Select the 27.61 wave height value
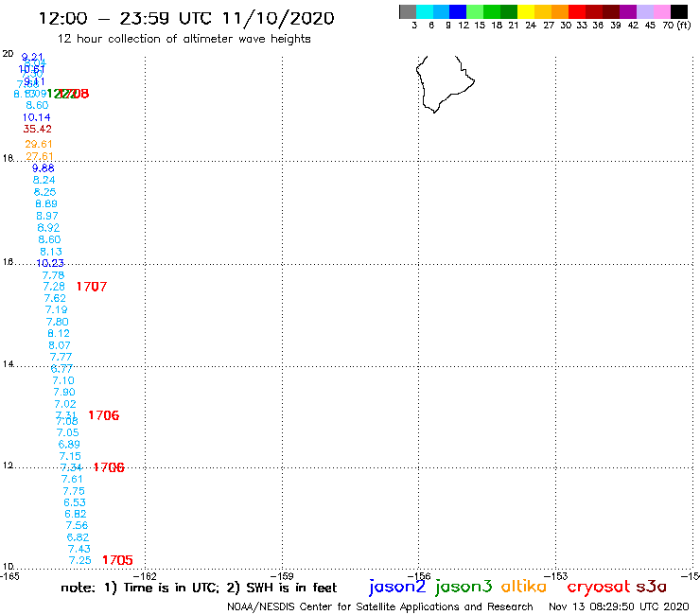 point(40,156)
